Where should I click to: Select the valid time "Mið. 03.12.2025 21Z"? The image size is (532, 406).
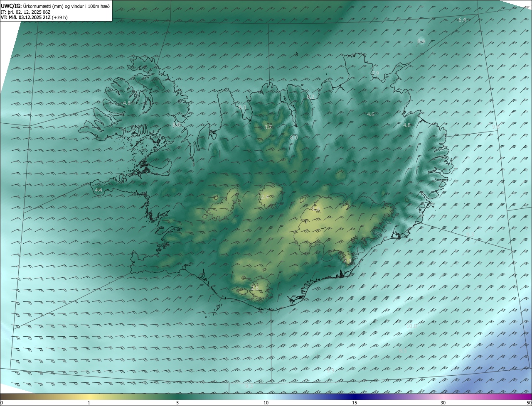[x=29, y=17]
